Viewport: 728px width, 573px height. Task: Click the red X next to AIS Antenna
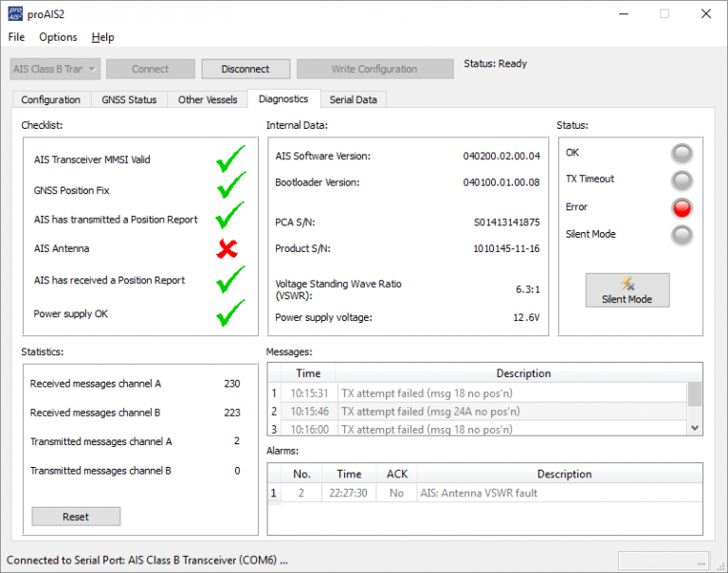click(227, 249)
